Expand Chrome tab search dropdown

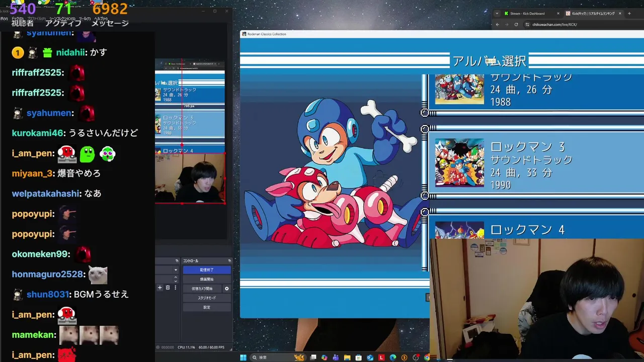[x=497, y=14]
